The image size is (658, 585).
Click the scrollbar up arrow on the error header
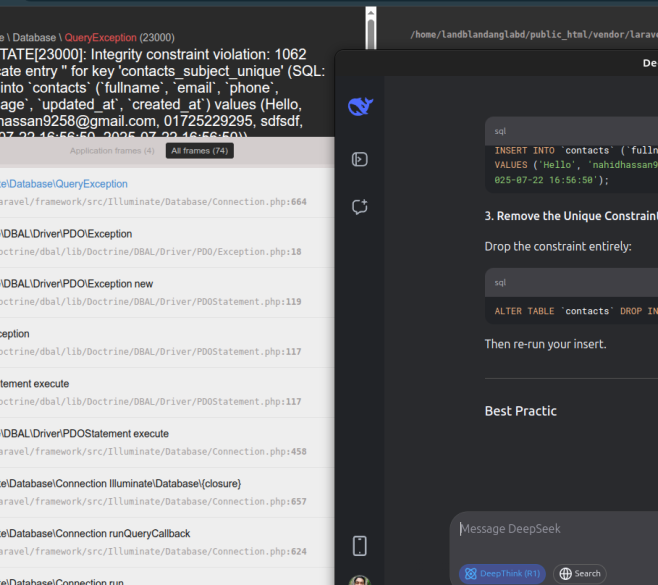[370, 15]
